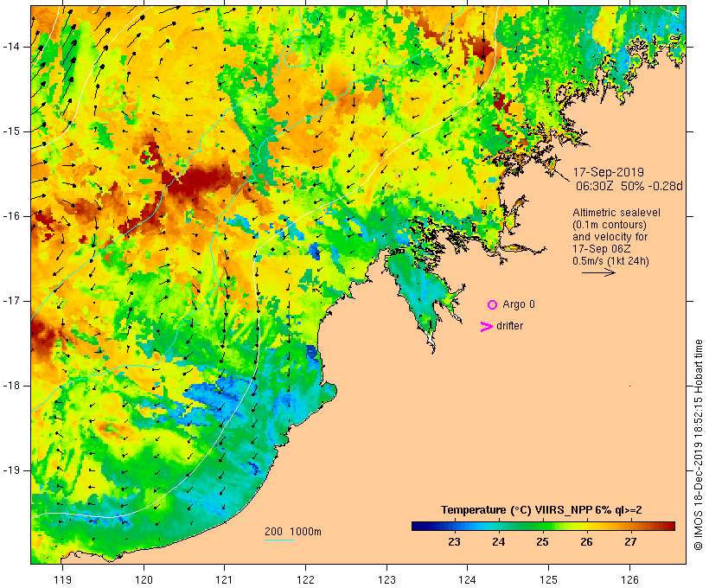Click the Argo 0 legend label
The width and height of the screenshot is (709, 588).
click(x=519, y=304)
